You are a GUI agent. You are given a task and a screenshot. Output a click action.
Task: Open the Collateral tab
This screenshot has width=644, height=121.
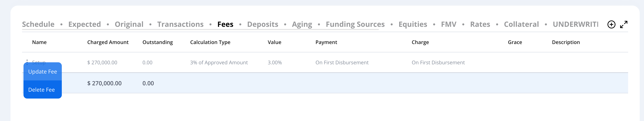click(521, 24)
